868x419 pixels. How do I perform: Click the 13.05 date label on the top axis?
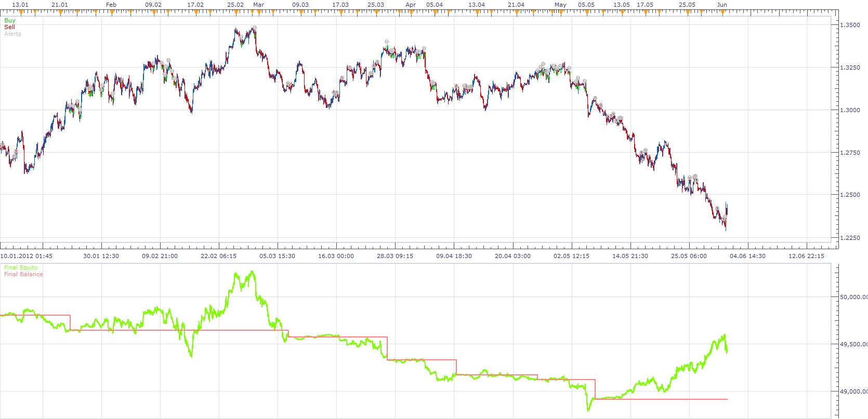622,5
